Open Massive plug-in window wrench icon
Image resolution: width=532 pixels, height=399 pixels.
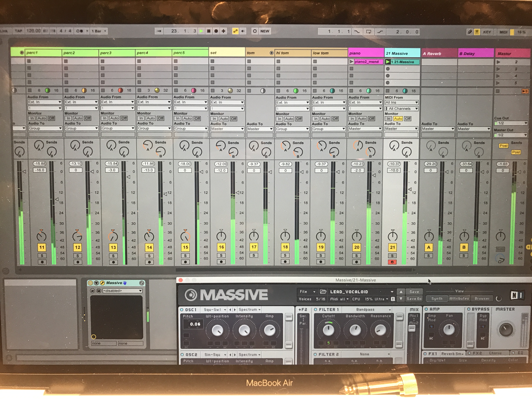click(102, 283)
